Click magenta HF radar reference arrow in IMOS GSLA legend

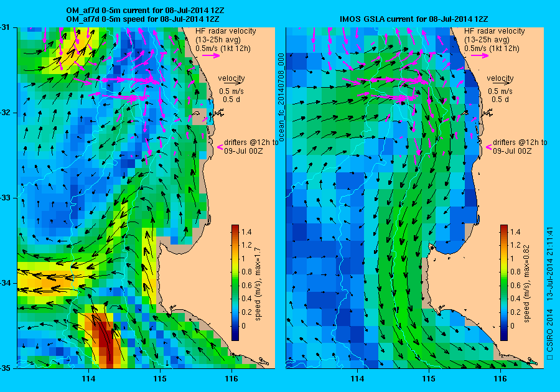tap(480, 55)
